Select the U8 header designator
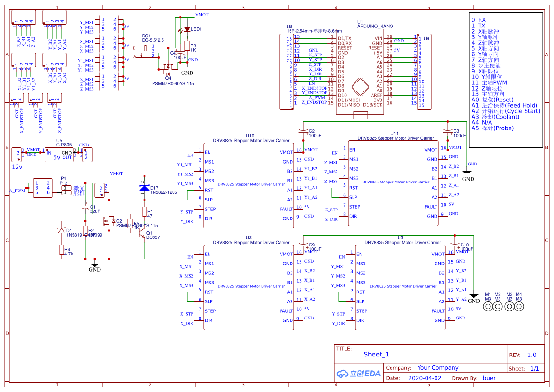554x392 pixels. pyautogui.click(x=290, y=27)
